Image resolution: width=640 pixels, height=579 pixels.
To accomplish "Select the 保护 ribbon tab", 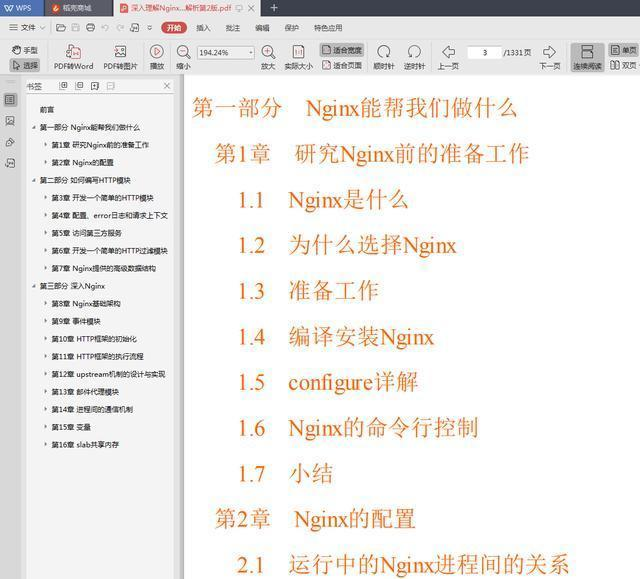I will pos(291,28).
